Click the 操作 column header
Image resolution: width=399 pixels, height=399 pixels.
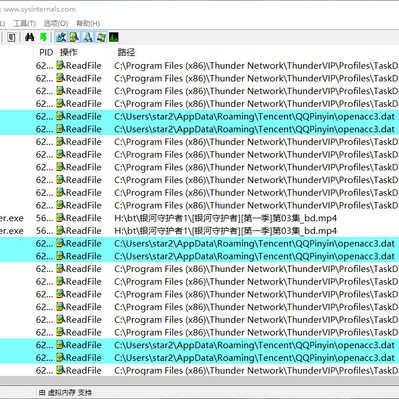tap(68, 52)
